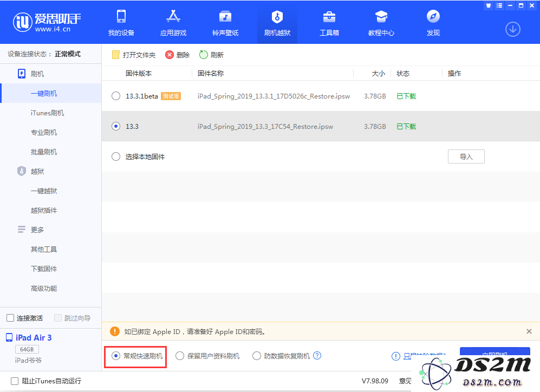Image resolution: width=540 pixels, height=392 pixels.
Task: Click the red 删除 delete button
Action: 177,55
